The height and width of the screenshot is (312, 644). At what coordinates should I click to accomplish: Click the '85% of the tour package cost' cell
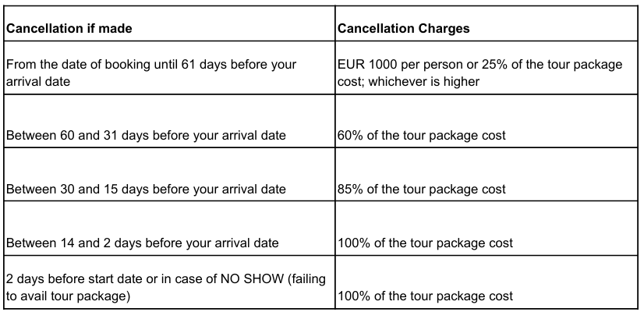(x=487, y=174)
